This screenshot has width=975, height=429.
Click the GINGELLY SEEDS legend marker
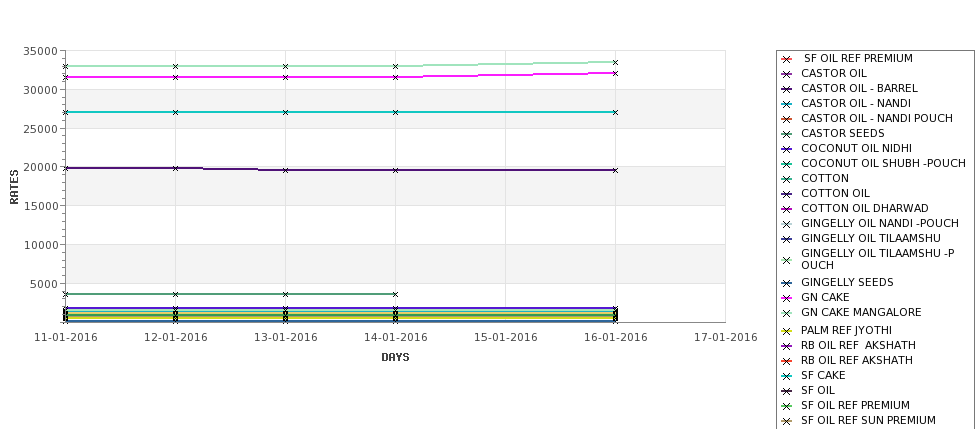[786, 284]
